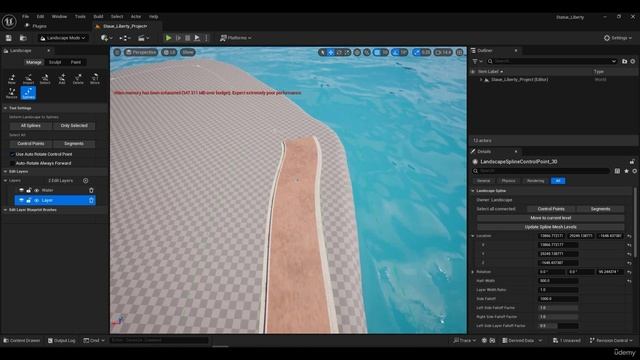Select the Add landscape component tool
The width and height of the screenshot is (640, 360).
(62, 79)
